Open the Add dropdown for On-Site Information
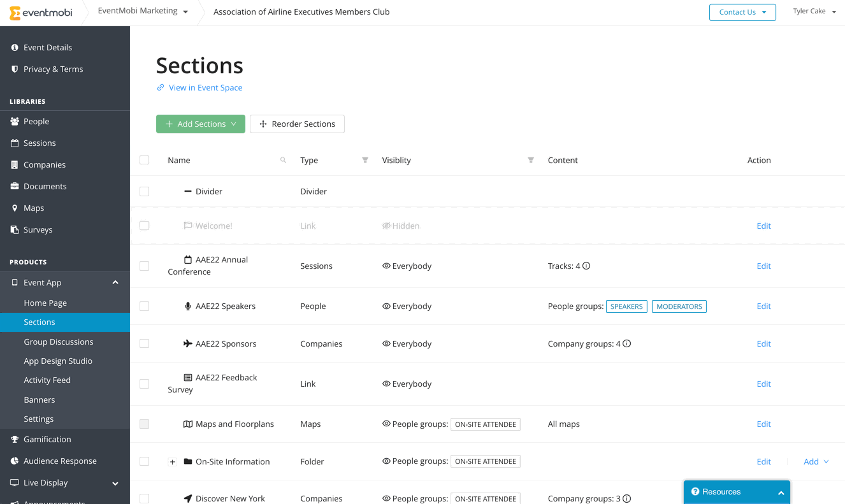This screenshot has height=504, width=845. (x=816, y=461)
